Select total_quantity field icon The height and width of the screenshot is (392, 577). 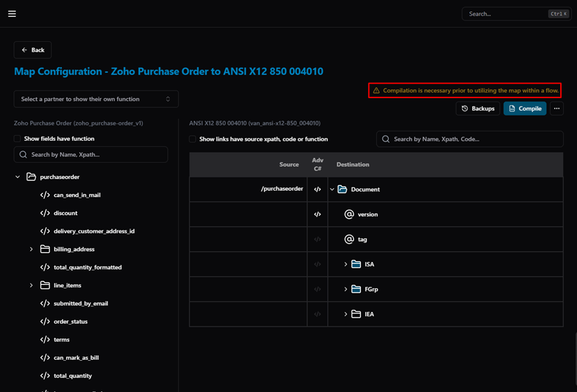[x=45, y=375]
